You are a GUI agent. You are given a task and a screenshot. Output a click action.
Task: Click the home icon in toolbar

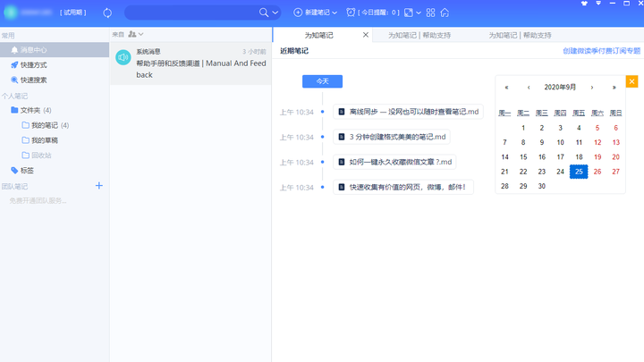point(445,13)
